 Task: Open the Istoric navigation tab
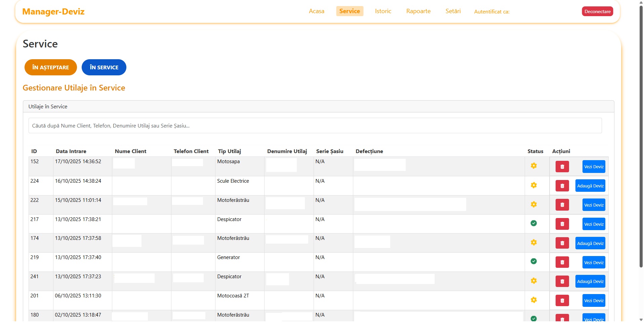pos(383,11)
